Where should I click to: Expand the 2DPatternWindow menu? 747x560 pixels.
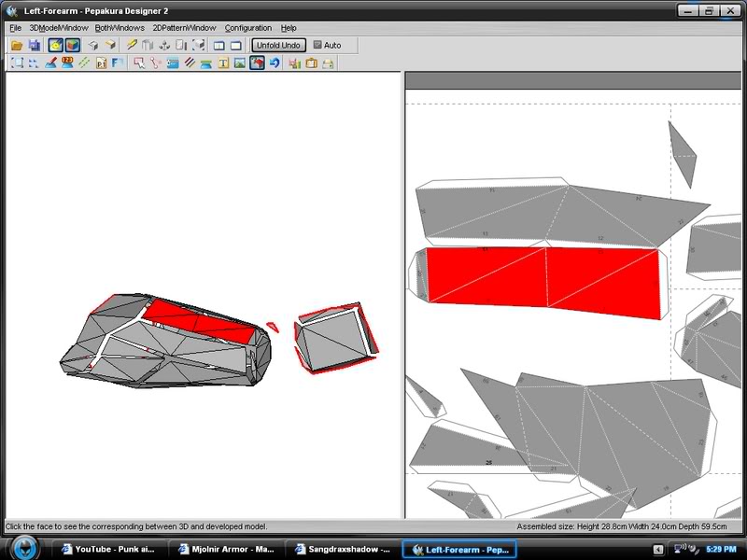click(x=184, y=28)
